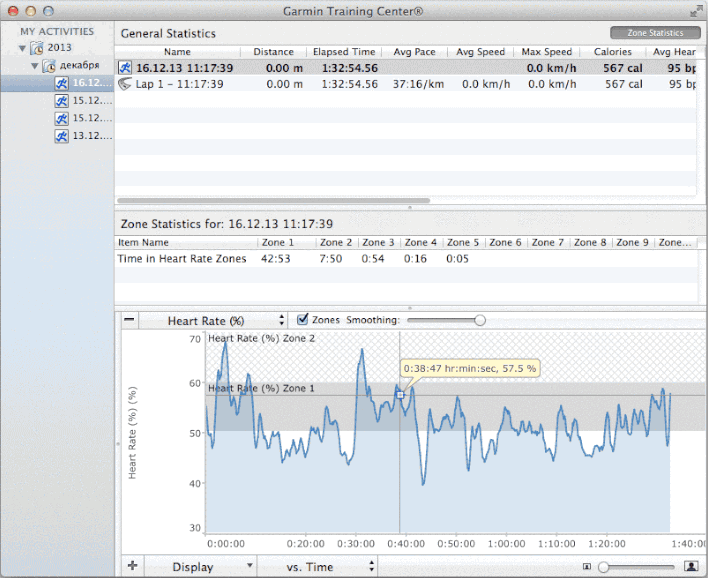Click the horizontal scrollbar under General Statistics
Viewport: 708px width, 578px height.
click(x=275, y=200)
